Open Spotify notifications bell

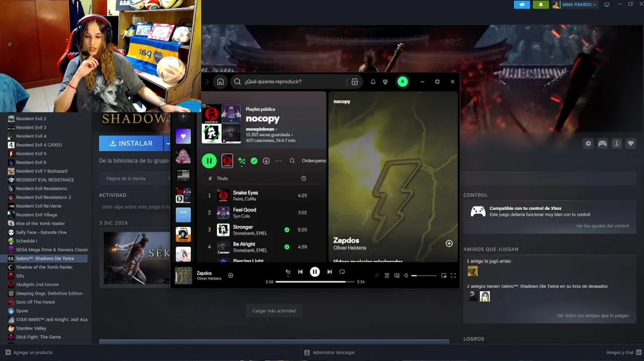pyautogui.click(x=373, y=82)
